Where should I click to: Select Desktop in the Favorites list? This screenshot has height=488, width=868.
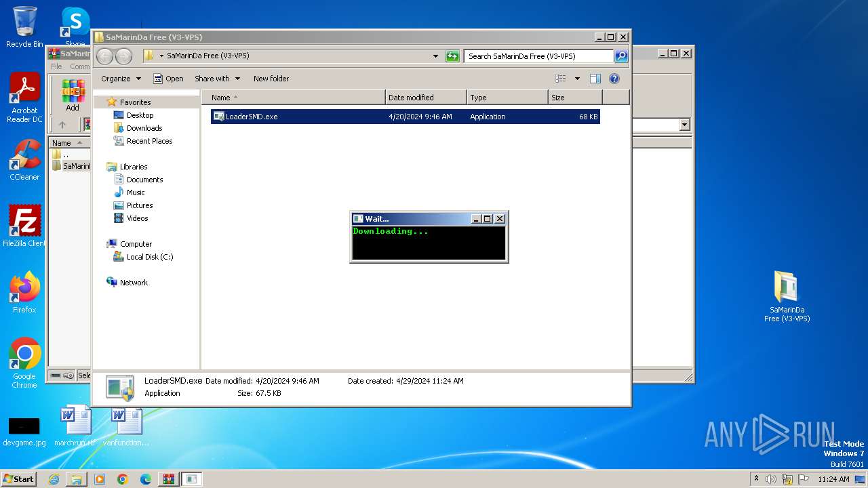tap(140, 115)
